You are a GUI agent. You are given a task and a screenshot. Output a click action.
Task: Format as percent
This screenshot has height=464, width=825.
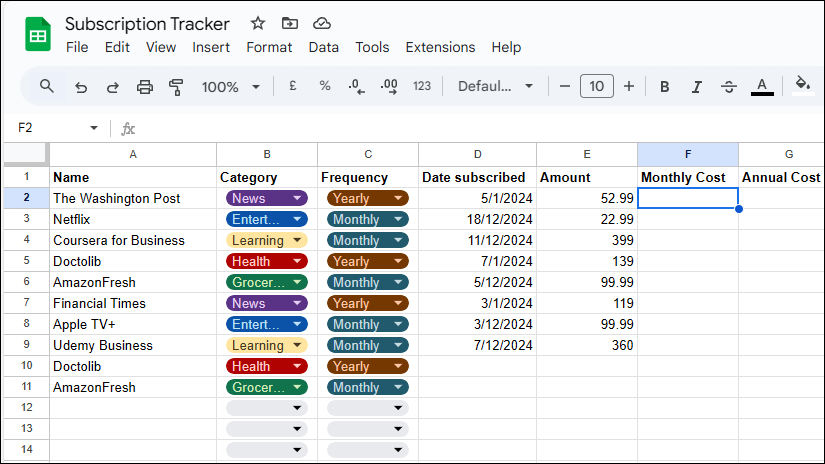coord(325,86)
